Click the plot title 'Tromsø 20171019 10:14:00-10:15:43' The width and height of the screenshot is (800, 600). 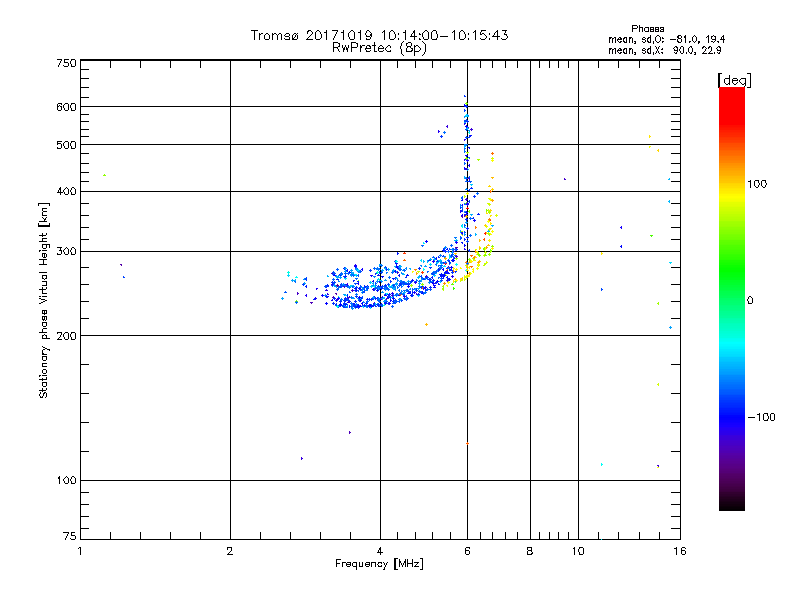tap(379, 35)
